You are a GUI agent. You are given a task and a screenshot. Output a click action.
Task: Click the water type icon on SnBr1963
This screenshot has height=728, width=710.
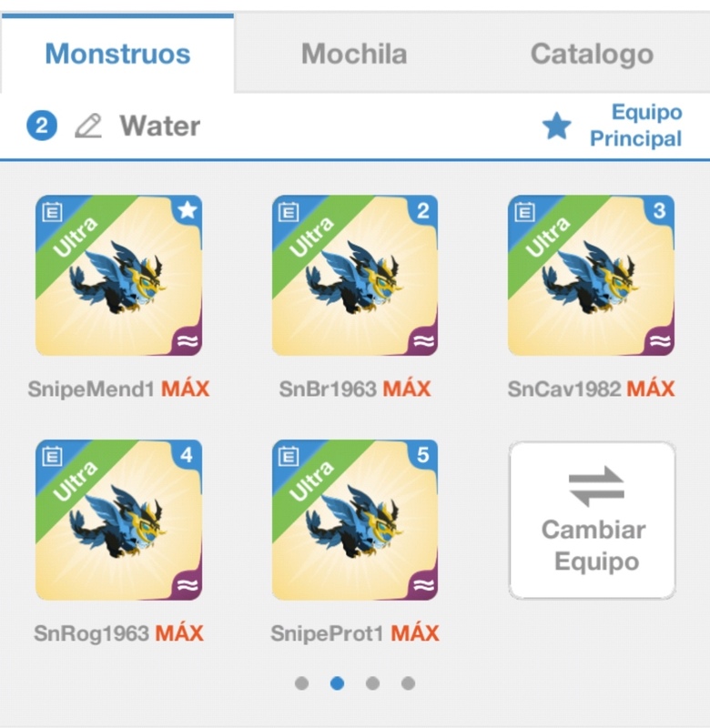(422, 341)
